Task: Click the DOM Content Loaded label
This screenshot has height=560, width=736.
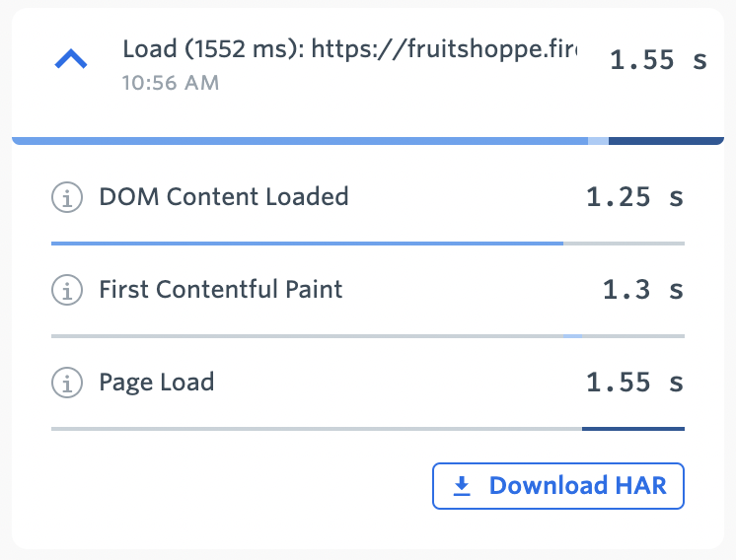Action: coord(224,196)
